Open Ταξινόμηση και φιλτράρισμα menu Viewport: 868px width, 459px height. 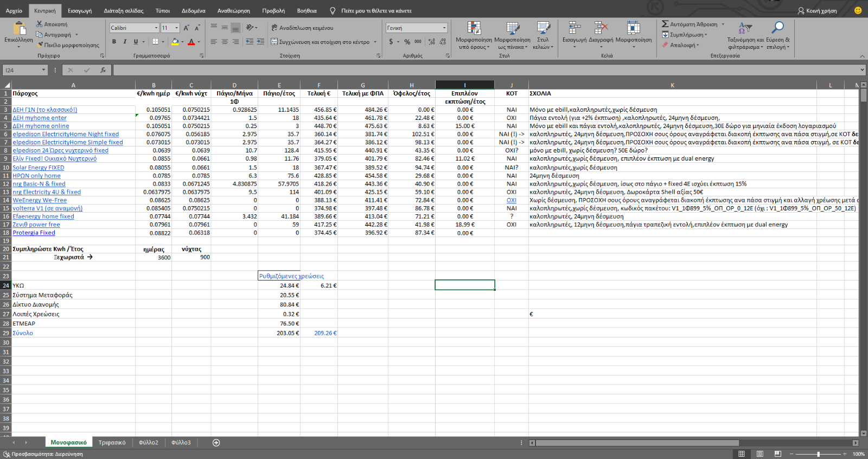click(x=745, y=36)
